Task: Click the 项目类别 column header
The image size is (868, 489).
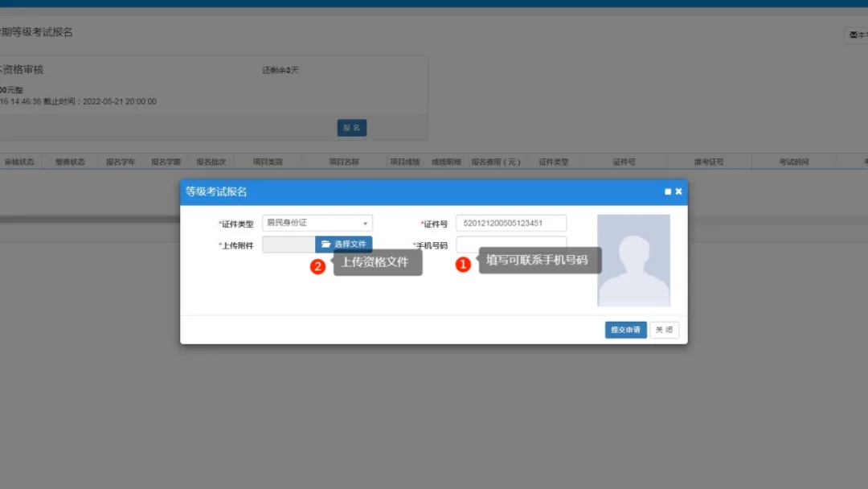Action: tap(268, 162)
